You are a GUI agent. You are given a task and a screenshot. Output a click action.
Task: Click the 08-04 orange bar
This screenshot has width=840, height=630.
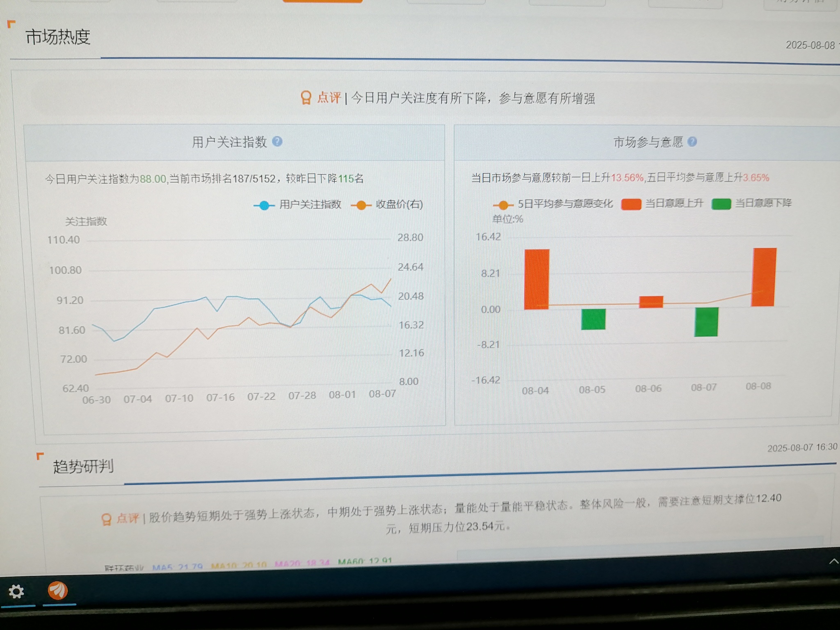click(x=537, y=279)
